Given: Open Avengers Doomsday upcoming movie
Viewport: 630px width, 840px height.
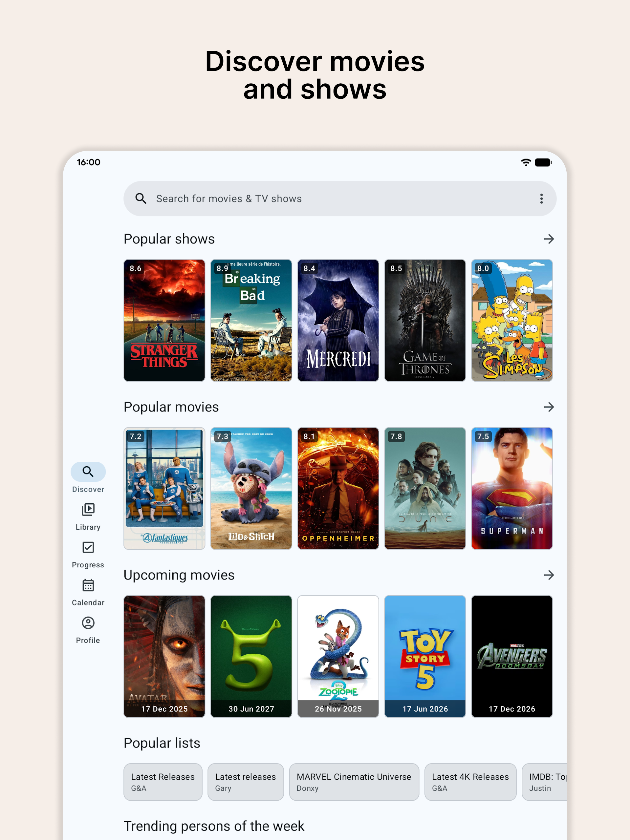Looking at the screenshot, I should click(x=511, y=656).
